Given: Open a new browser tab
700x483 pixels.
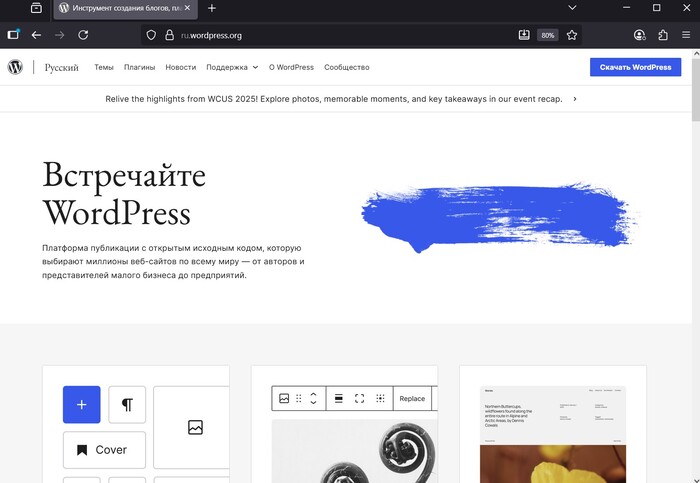Looking at the screenshot, I should 212,8.
